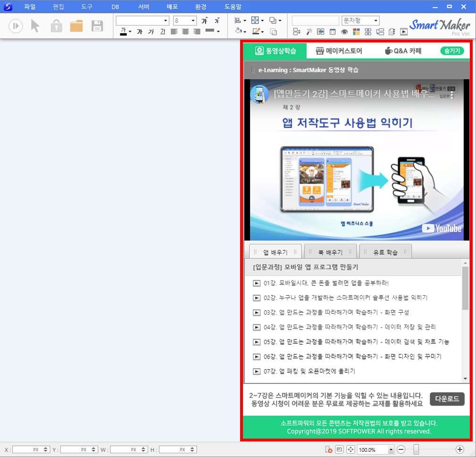This screenshot has width=476, height=457.
Task: Click the padlock lock icon
Action: 56,26
